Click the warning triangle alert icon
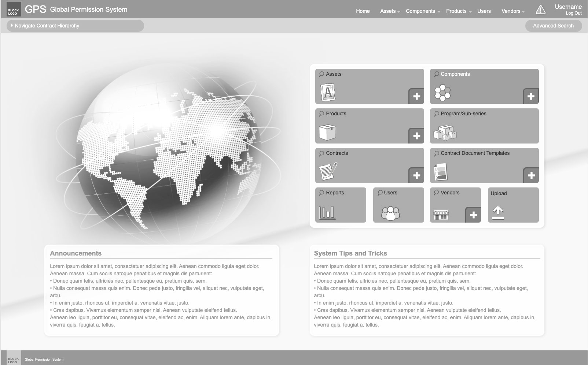This screenshot has width=588, height=365. tap(540, 10)
